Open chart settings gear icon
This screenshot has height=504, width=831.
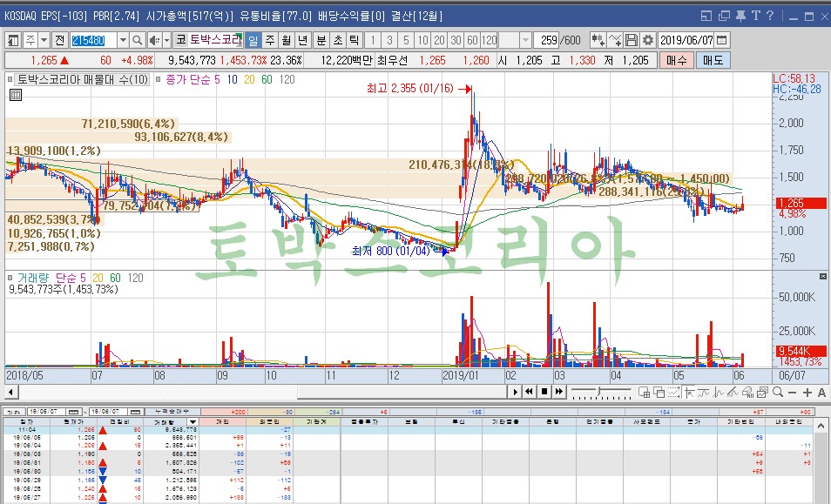click(647, 40)
